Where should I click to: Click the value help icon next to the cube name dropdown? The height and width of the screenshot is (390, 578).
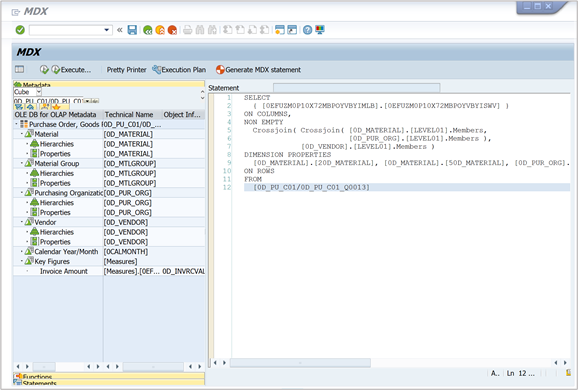click(x=94, y=101)
